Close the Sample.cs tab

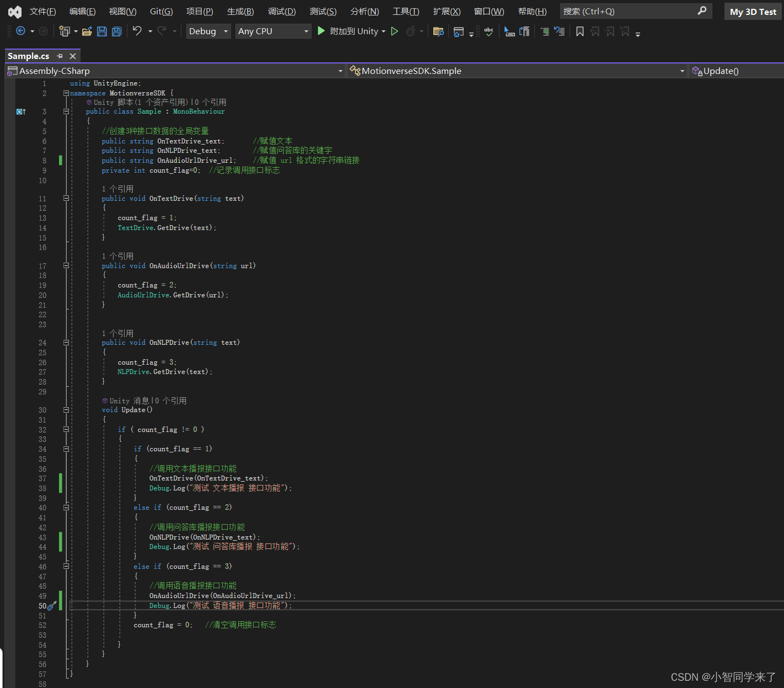pos(73,56)
